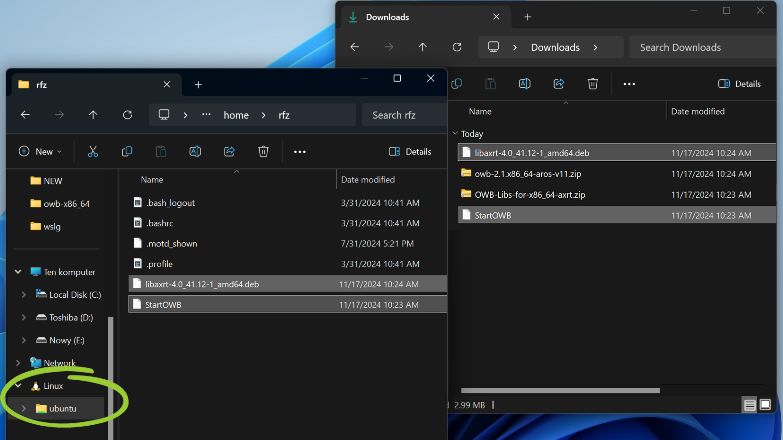Go back in the Downloads window

coord(355,47)
